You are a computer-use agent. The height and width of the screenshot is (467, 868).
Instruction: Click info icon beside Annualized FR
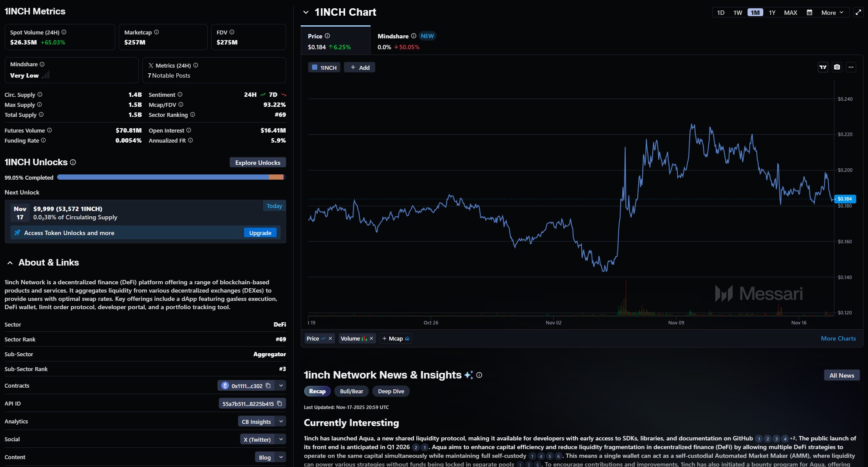[x=191, y=140]
